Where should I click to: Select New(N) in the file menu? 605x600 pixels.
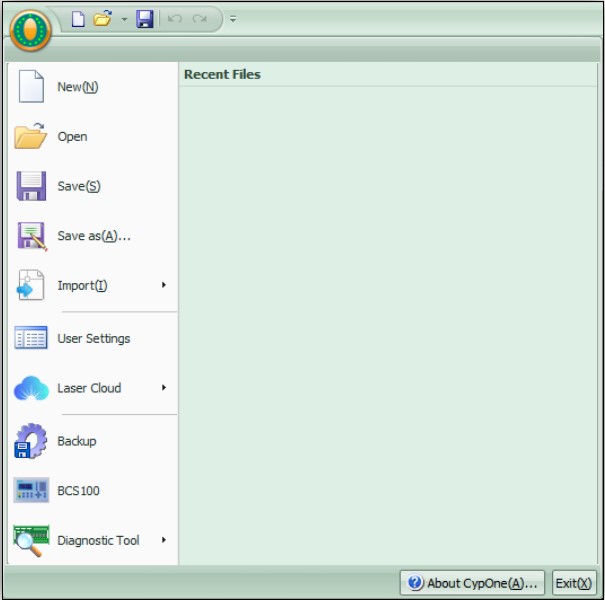tap(78, 87)
